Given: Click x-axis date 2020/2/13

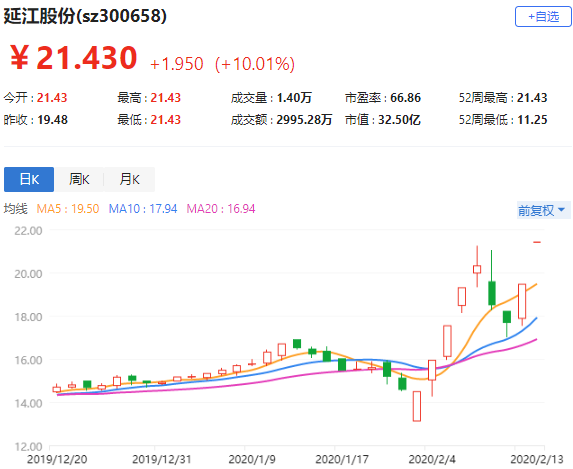Looking at the screenshot, I should click(x=537, y=459).
